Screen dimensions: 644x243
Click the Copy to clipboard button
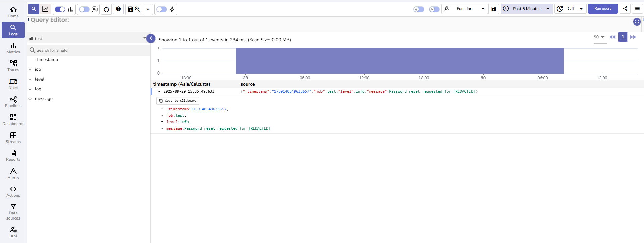point(178,101)
